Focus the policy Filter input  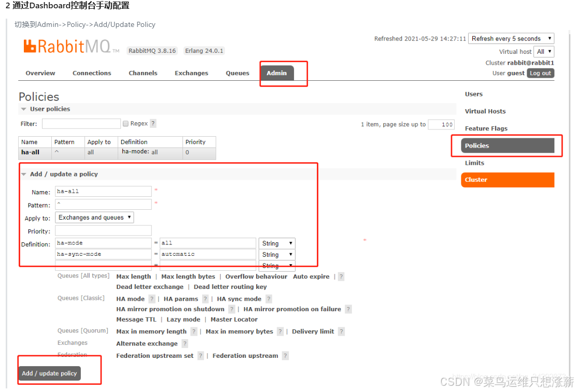click(81, 124)
